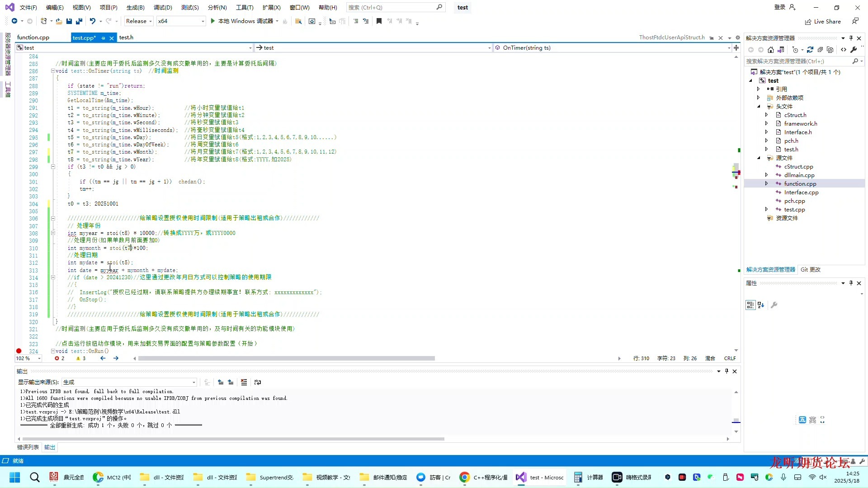Open the Release configuration dropdown
This screenshot has width=868, height=488.
[139, 21]
